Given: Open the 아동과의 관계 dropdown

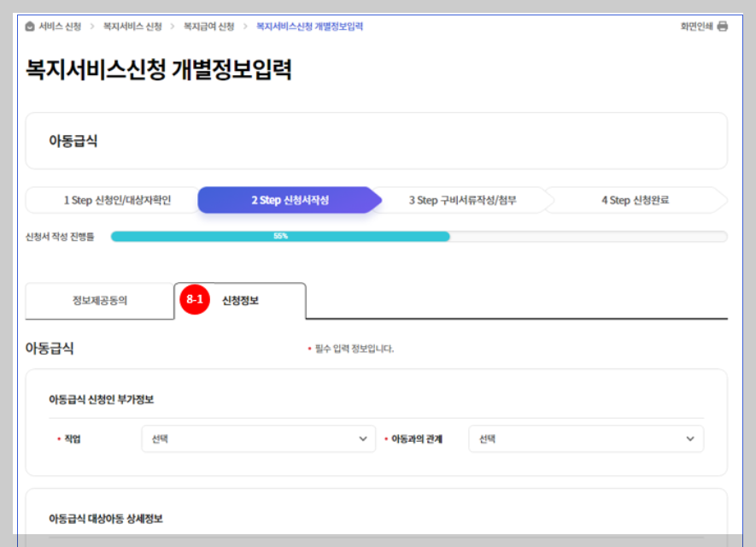Looking at the screenshot, I should [586, 439].
